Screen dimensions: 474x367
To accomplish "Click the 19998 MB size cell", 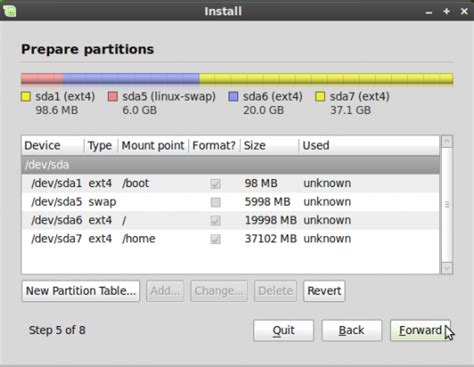I will click(x=271, y=220).
